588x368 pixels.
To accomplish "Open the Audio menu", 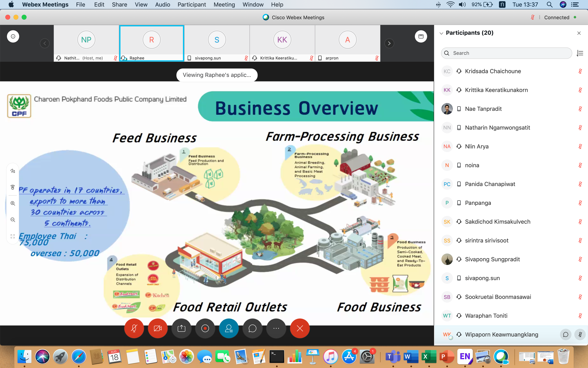I will (x=163, y=5).
